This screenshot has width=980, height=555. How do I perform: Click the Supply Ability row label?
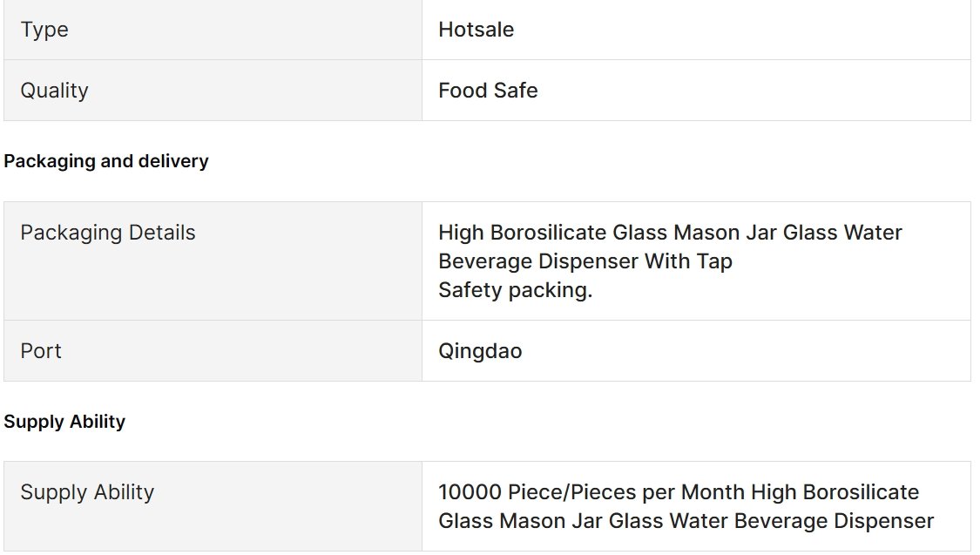[87, 492]
